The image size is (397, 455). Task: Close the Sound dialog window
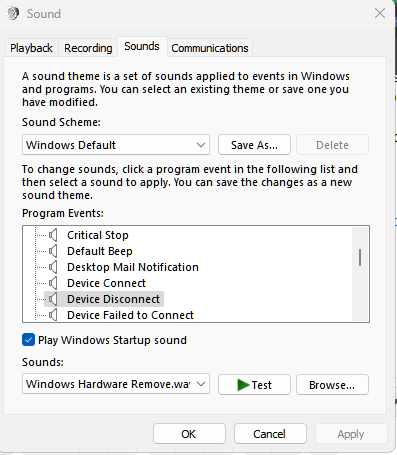point(380,14)
